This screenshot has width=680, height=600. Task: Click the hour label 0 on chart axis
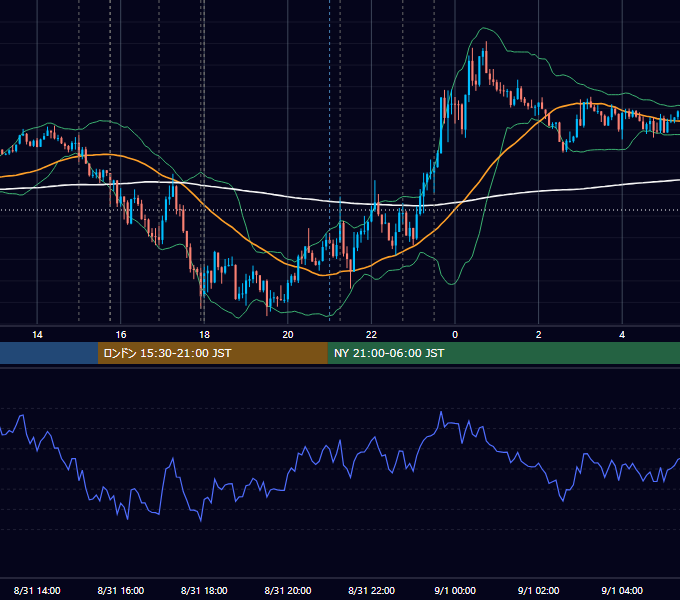[455, 335]
